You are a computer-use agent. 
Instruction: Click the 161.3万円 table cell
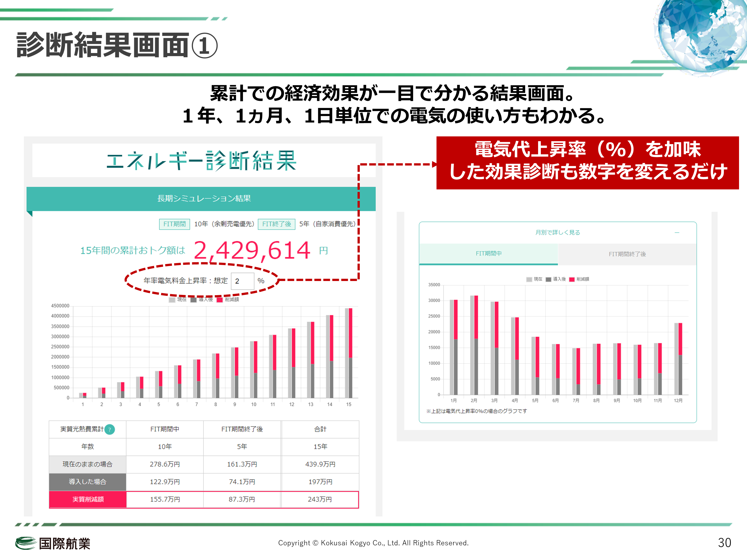click(242, 464)
